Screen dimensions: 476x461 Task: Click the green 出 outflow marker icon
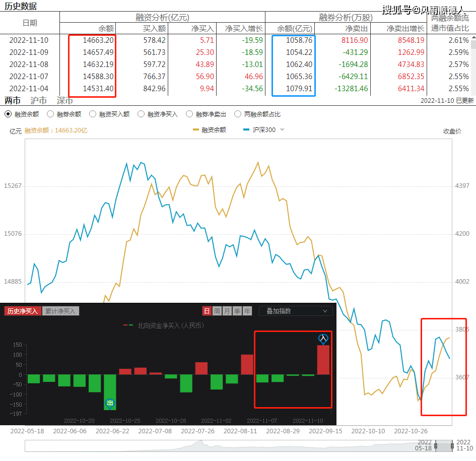(110, 403)
